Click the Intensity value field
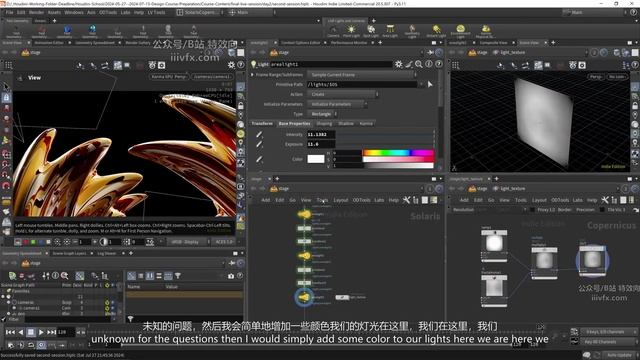 321,134
